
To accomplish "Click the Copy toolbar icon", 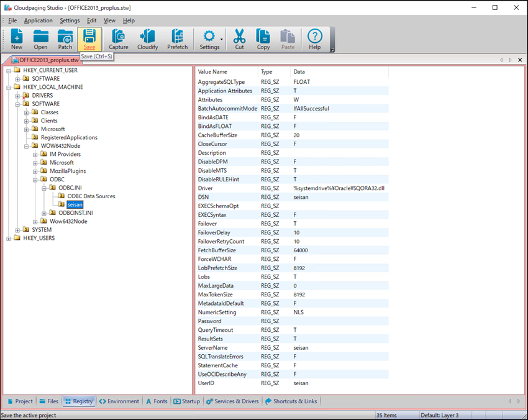I will pyautogui.click(x=263, y=39).
